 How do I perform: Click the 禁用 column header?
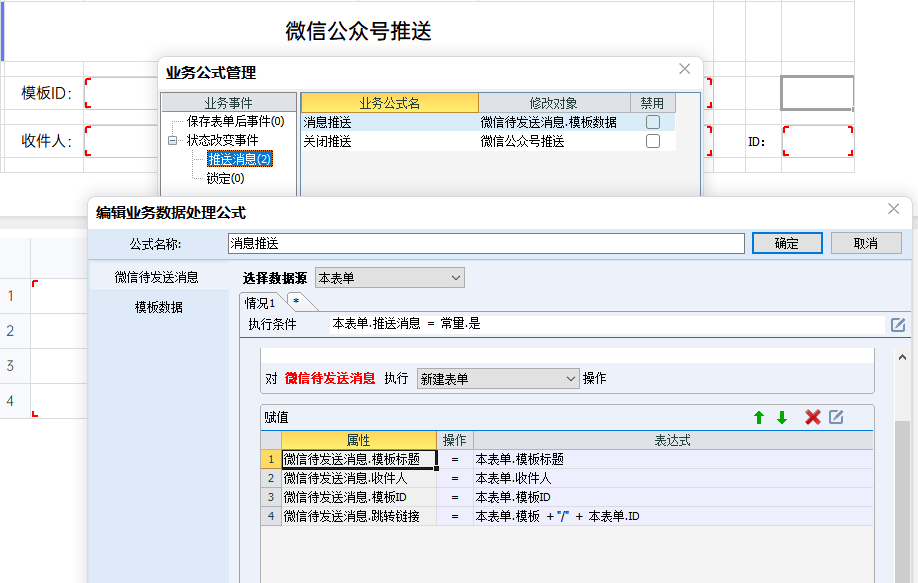pos(652,103)
